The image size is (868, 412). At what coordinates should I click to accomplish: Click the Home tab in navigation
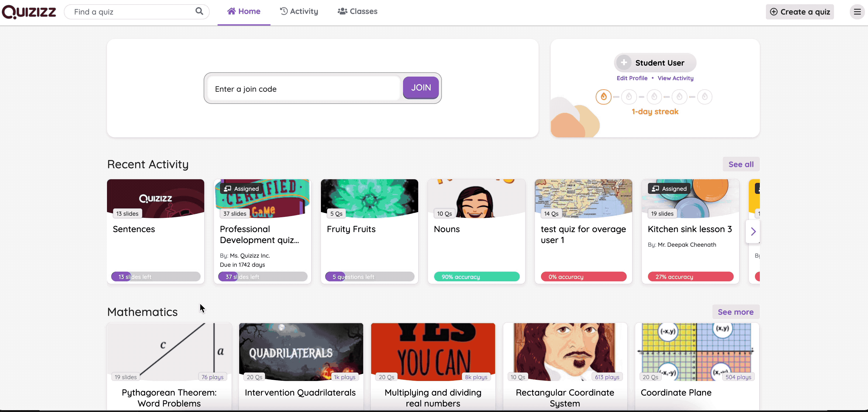(243, 11)
